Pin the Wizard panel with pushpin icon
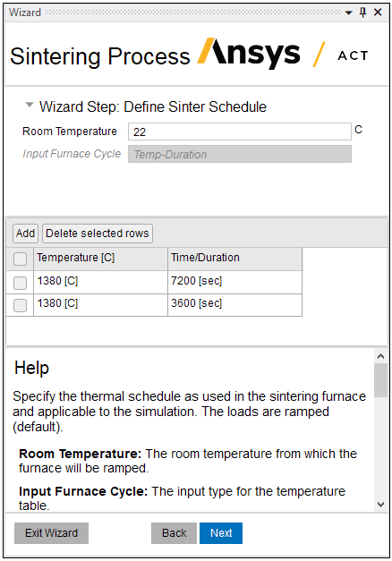This screenshot has width=392, height=561. pyautogui.click(x=362, y=13)
